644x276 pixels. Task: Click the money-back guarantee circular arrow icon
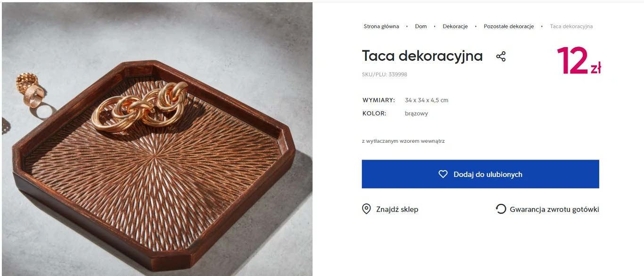(500, 209)
